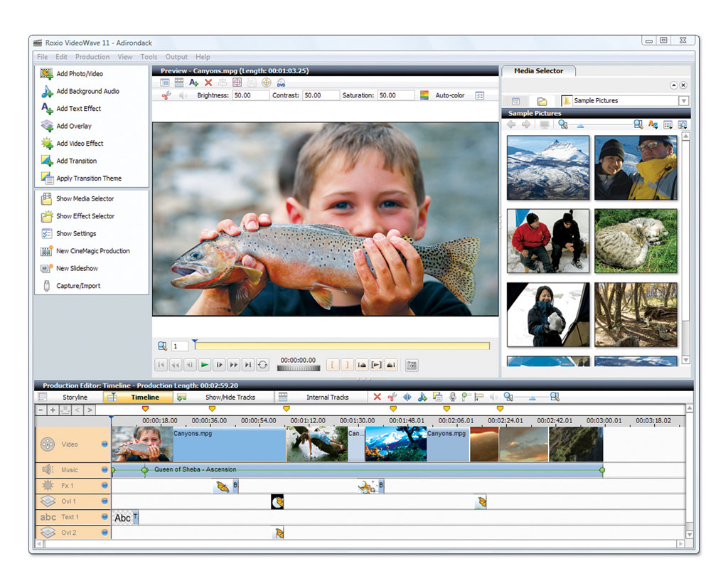Image resolution: width=728 pixels, height=586 pixels.
Task: Open the Auto-color options dropdown
Action: coord(479,95)
